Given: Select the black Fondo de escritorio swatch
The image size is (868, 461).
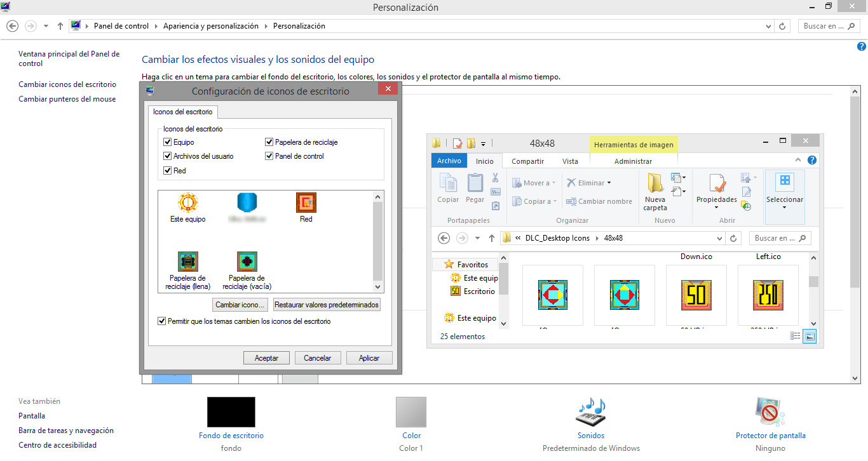Looking at the screenshot, I should click(x=231, y=411).
